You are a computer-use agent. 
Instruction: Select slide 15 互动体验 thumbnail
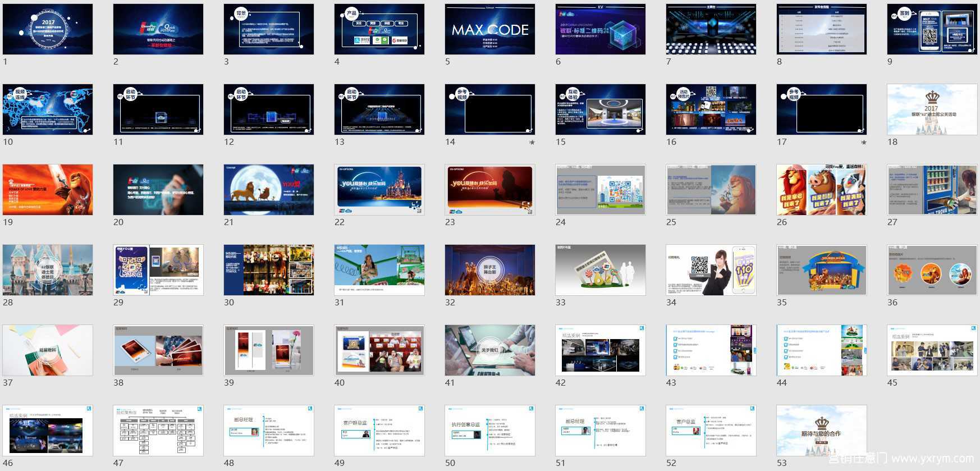pos(601,109)
